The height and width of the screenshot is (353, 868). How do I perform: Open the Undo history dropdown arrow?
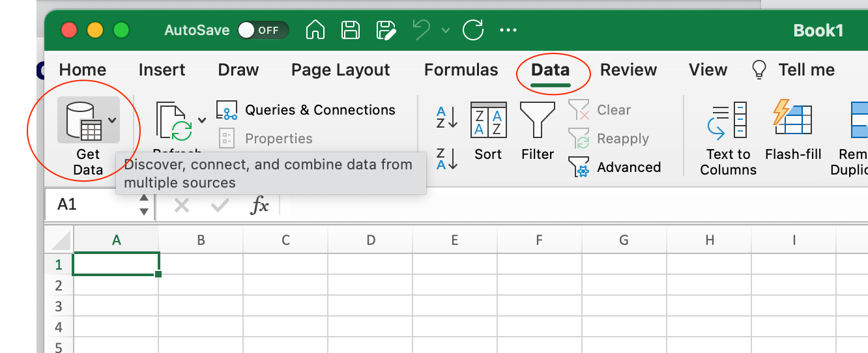[x=446, y=30]
